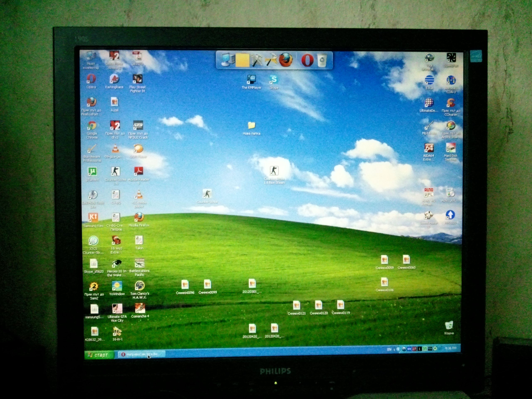This screenshot has width=532, height=399.
Task: Open the Adobe Reader 9 shortcut
Action: point(139,171)
